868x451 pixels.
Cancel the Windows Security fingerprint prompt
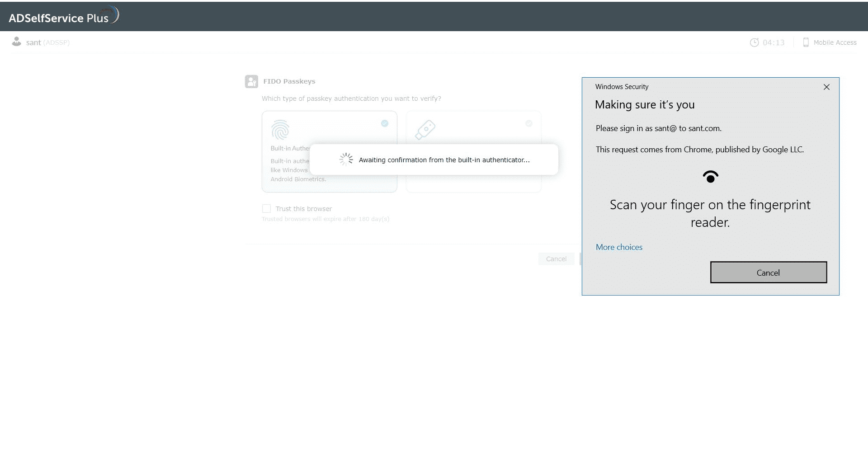pos(769,272)
